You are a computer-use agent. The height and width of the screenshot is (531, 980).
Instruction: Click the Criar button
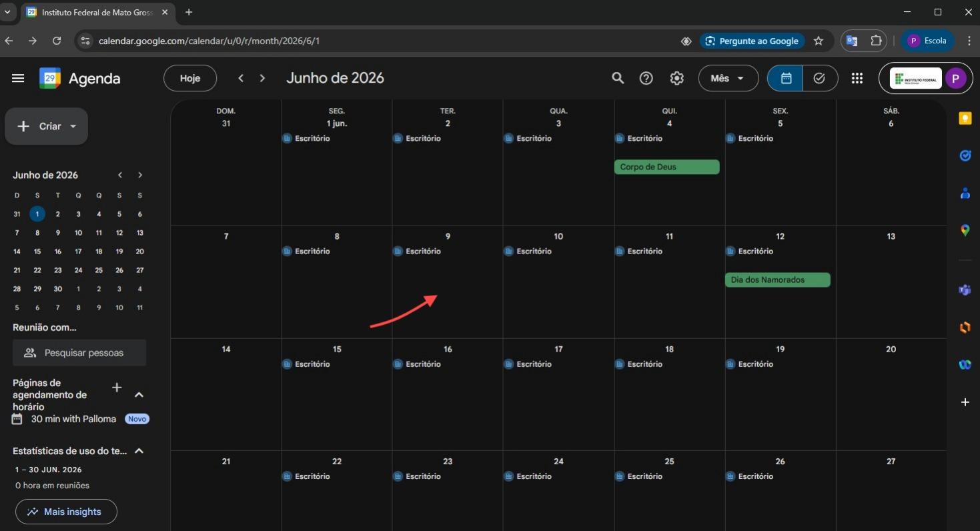tap(47, 126)
